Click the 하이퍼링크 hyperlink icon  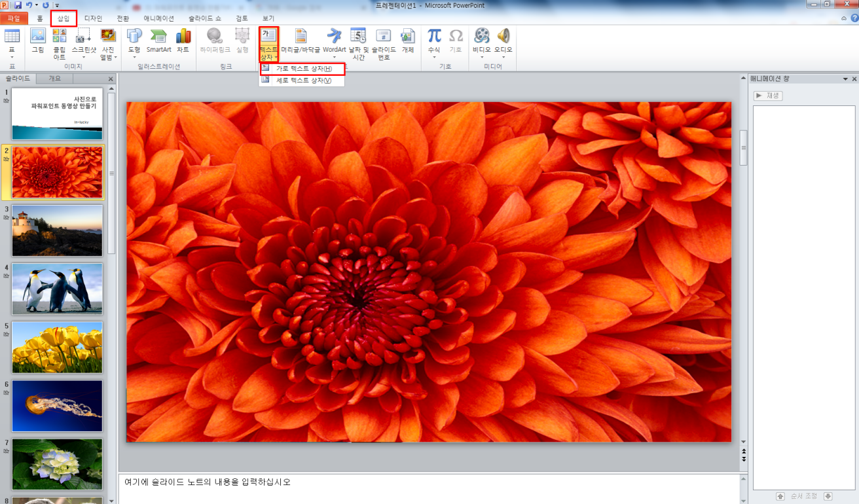215,36
